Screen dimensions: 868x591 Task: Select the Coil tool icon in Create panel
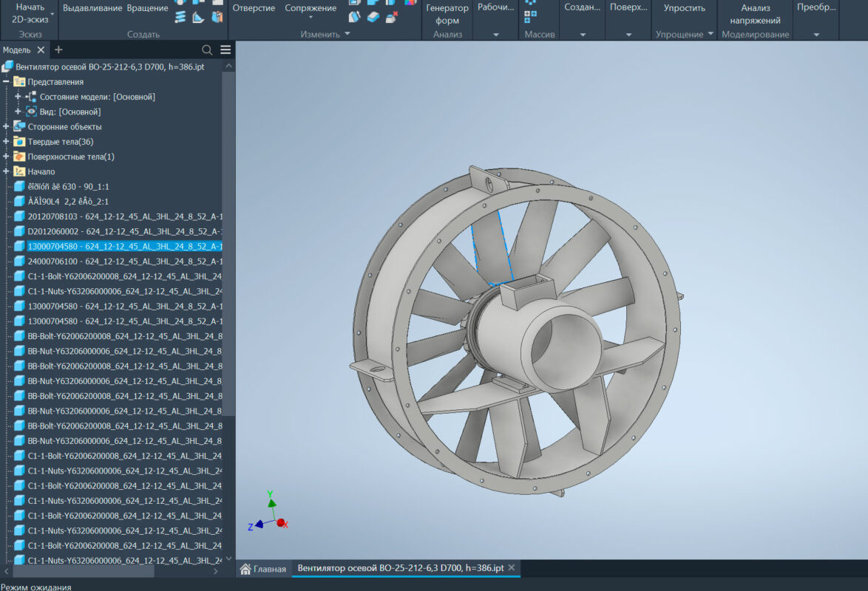tap(180, 17)
